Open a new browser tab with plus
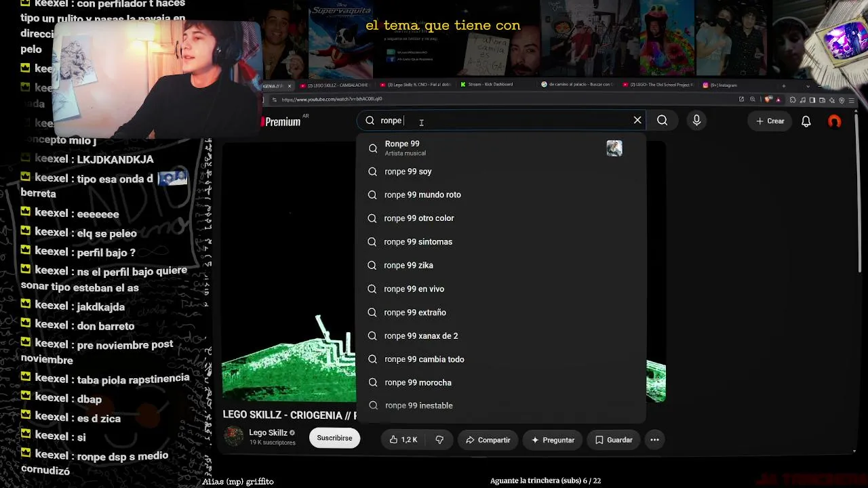This screenshot has width=868, height=488. point(784,85)
